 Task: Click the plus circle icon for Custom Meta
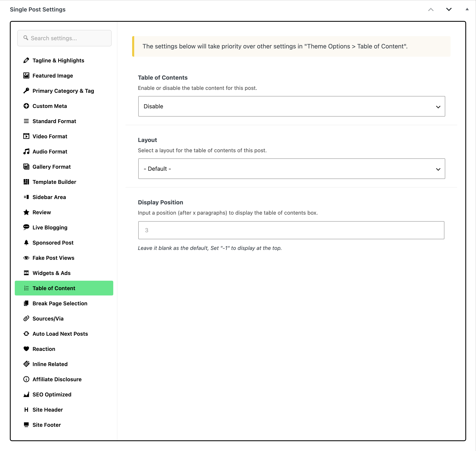coord(26,106)
